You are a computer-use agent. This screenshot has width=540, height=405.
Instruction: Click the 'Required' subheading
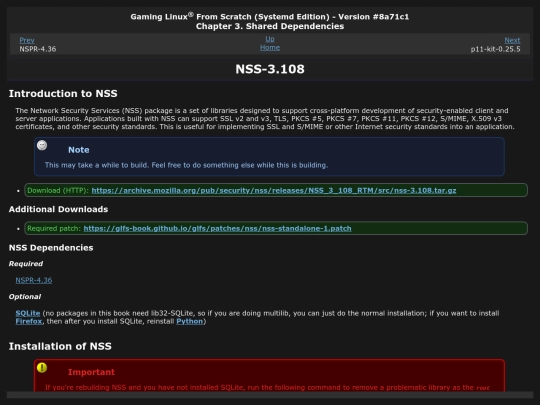tap(26, 264)
